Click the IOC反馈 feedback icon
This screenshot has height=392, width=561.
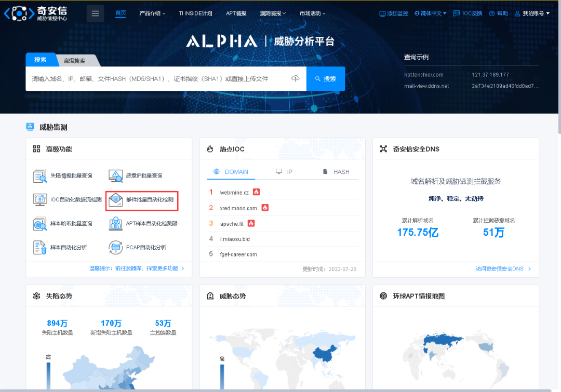pyautogui.click(x=456, y=13)
